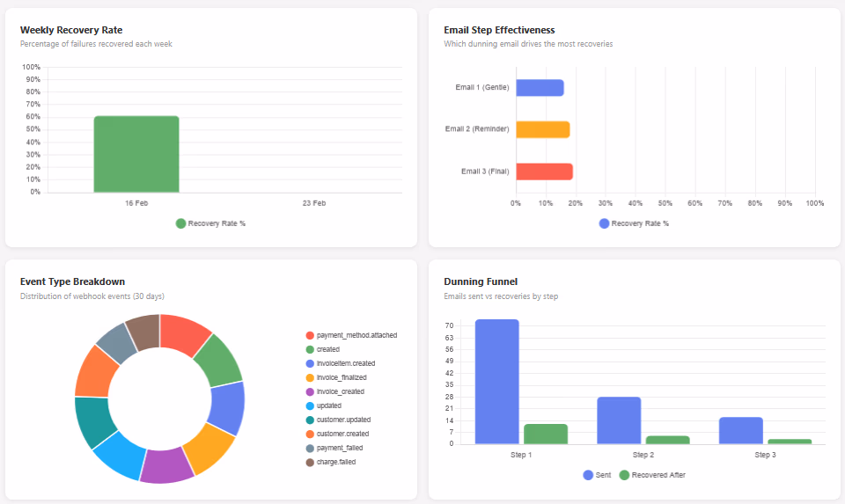Toggle the invoice_finalized legend entry
Viewport: 845px width, 504px height.
tap(341, 377)
